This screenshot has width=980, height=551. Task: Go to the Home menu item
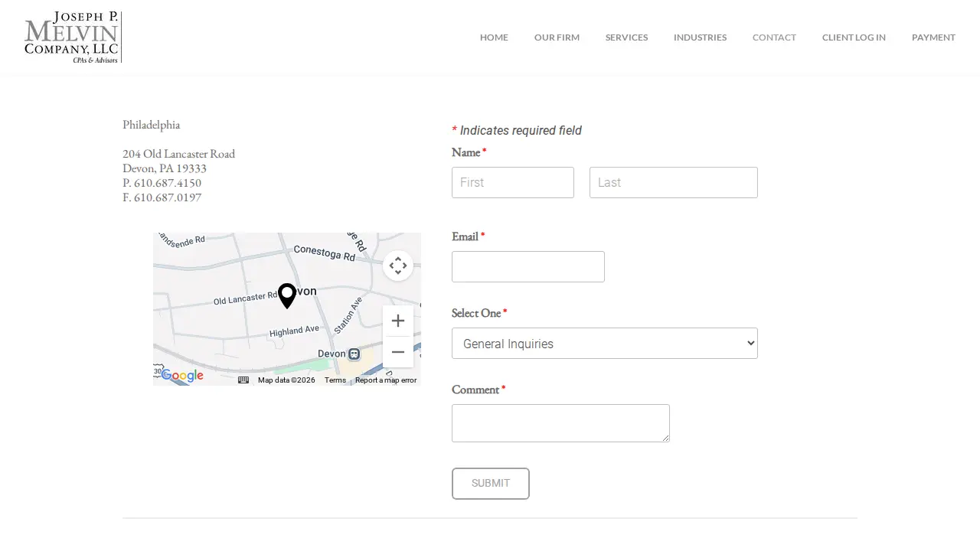(494, 37)
